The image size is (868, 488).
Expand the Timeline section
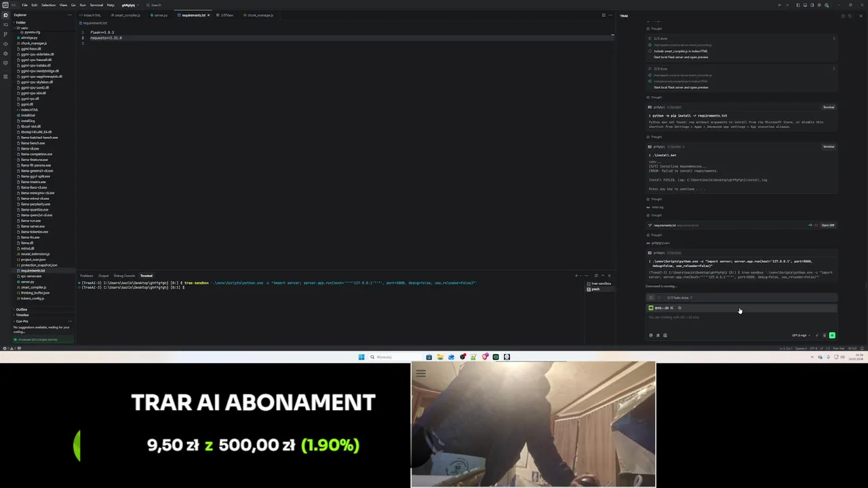coord(22,315)
